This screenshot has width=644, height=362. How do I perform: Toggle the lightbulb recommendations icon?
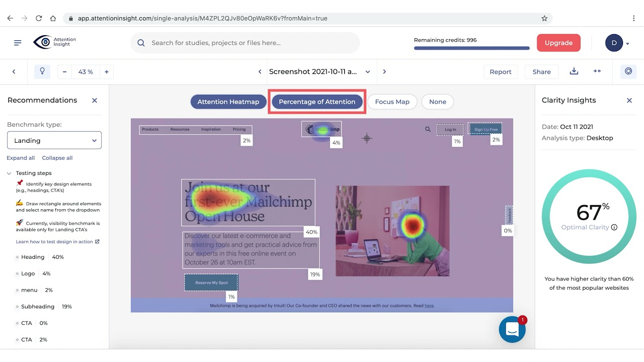[x=42, y=71]
